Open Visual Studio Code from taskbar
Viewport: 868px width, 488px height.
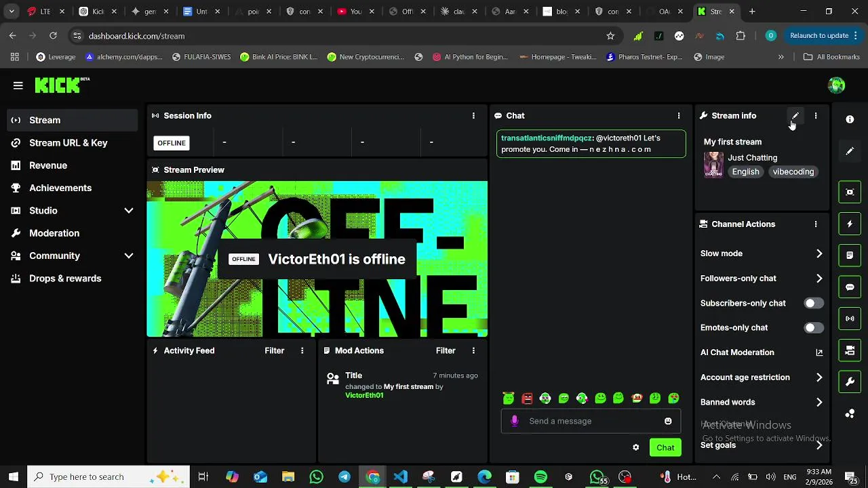coord(401,477)
